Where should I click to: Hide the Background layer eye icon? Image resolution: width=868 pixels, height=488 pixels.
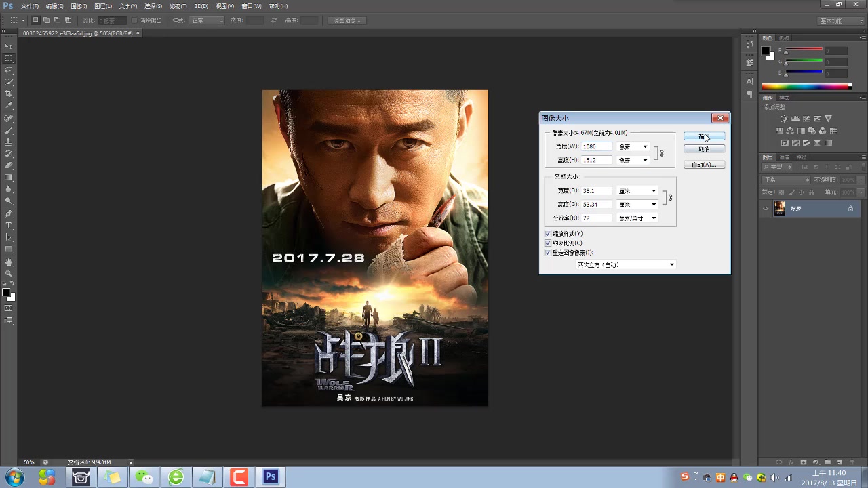766,208
